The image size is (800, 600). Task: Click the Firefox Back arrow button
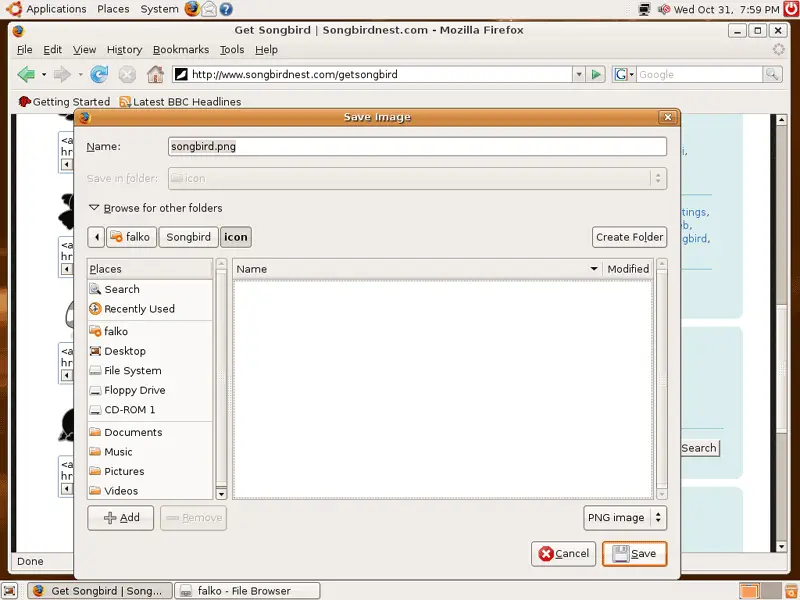[26, 74]
